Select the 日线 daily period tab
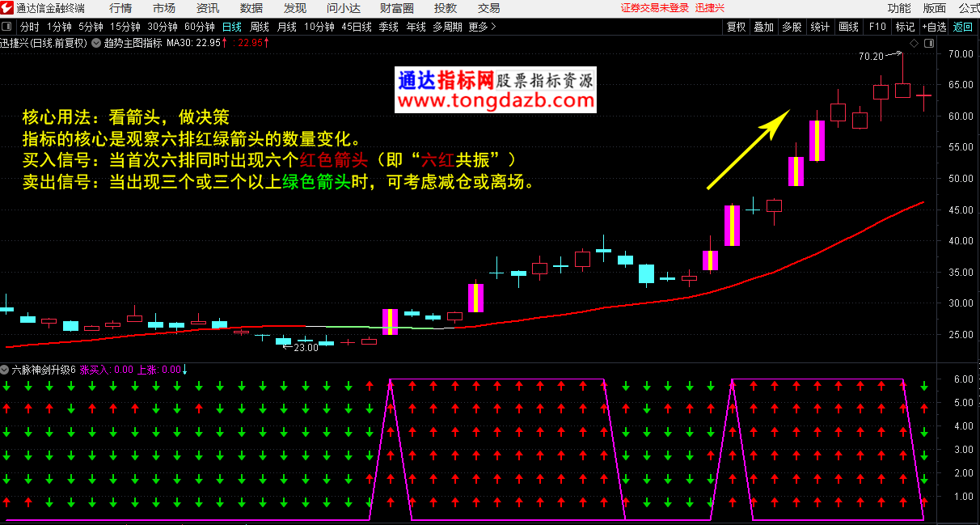The height and width of the screenshot is (525, 980). pos(232,27)
